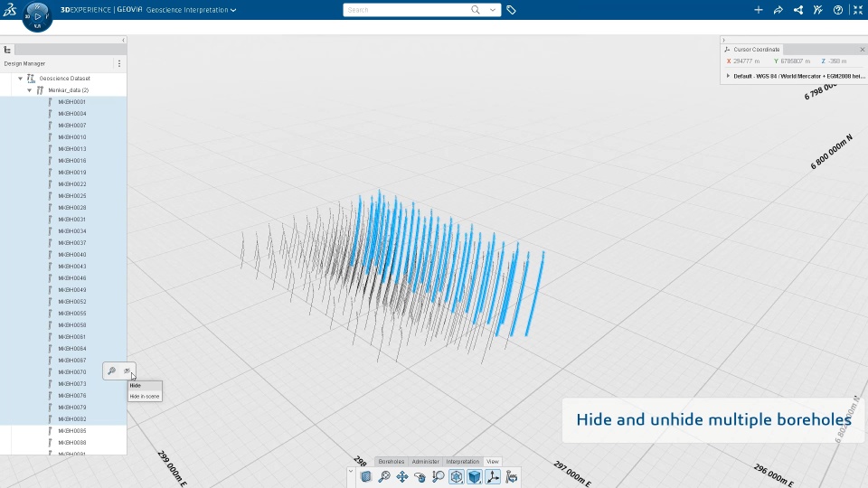Select borehole MKBH0013 in tree
The width and height of the screenshot is (868, 488).
coord(72,149)
